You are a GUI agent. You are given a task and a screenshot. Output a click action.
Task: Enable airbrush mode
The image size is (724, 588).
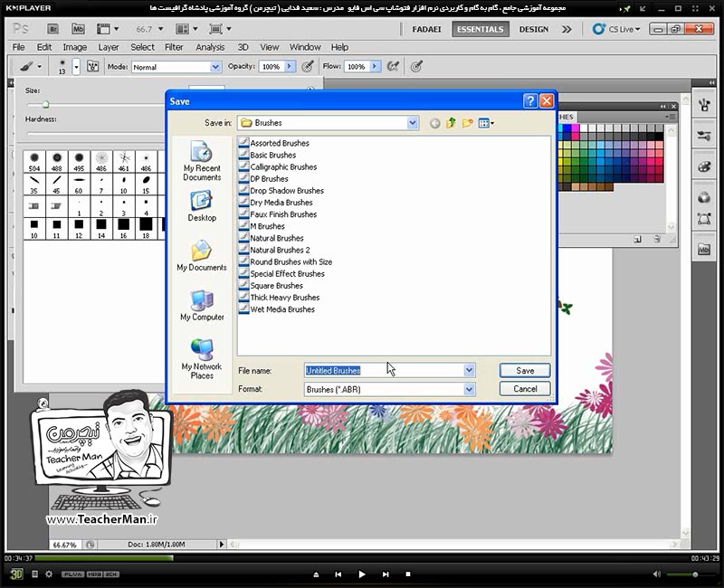(393, 66)
